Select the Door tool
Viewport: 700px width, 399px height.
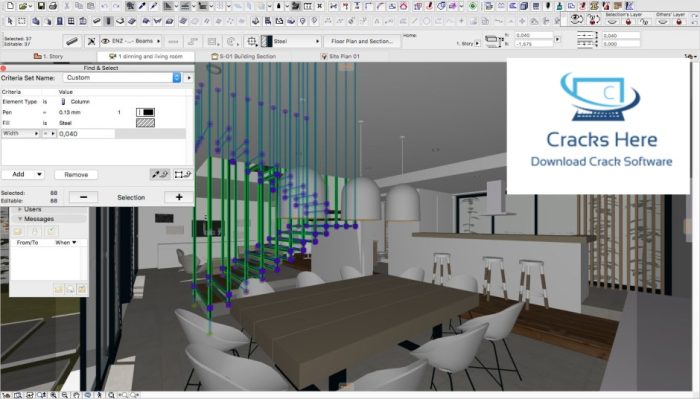coord(59,21)
